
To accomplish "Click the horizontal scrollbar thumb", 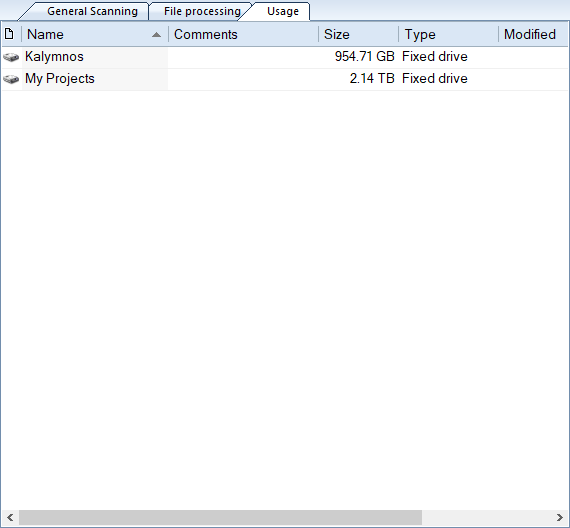I will pos(220,517).
